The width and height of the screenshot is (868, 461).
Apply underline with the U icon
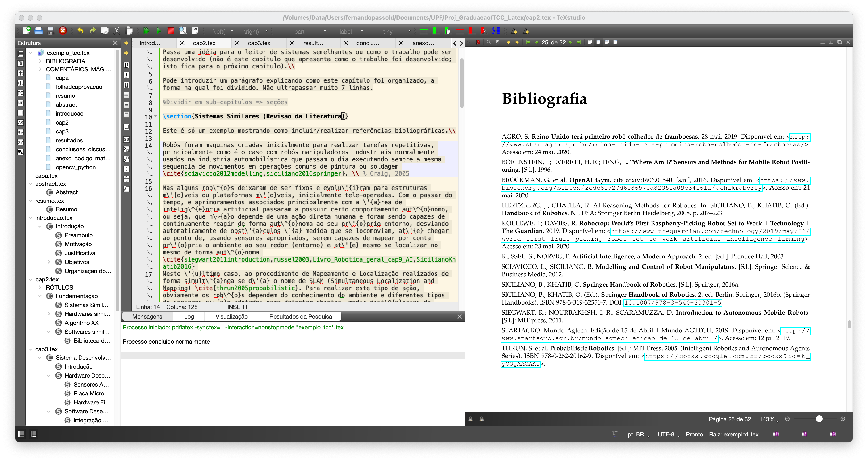click(126, 85)
